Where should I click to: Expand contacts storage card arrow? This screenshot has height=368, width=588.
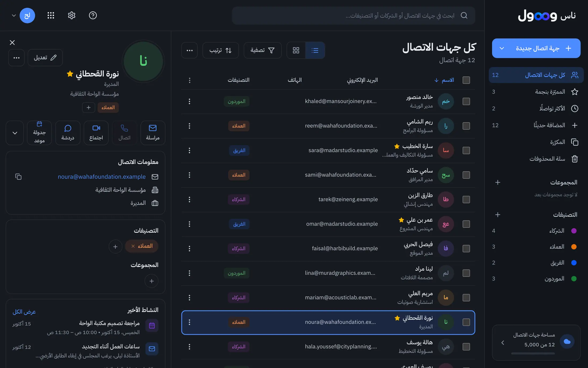click(x=502, y=343)
